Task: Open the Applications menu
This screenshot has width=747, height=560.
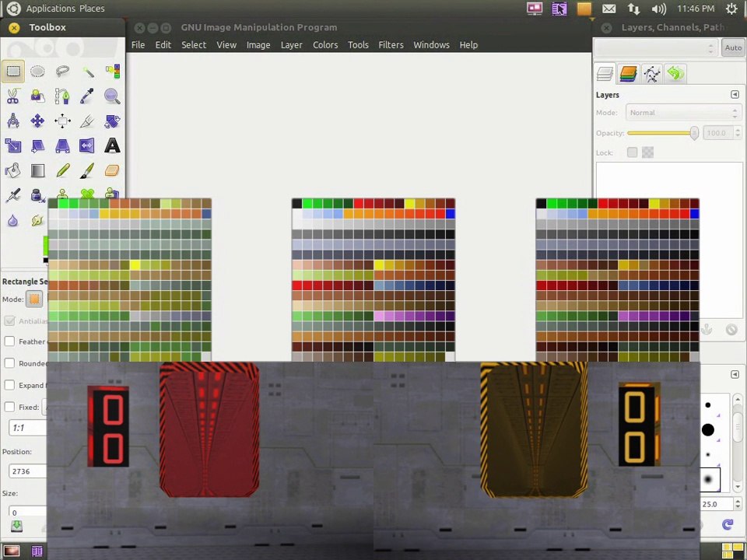Action: click(51, 9)
